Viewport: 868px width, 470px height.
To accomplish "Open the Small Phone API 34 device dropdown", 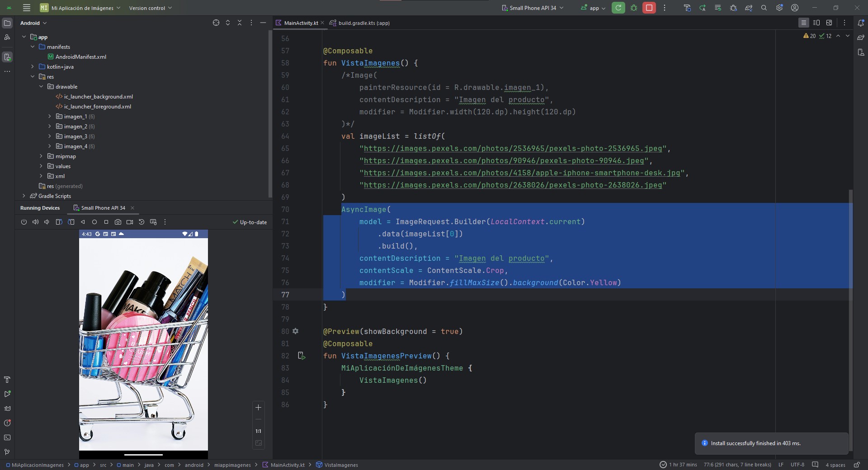I will 533,8.
